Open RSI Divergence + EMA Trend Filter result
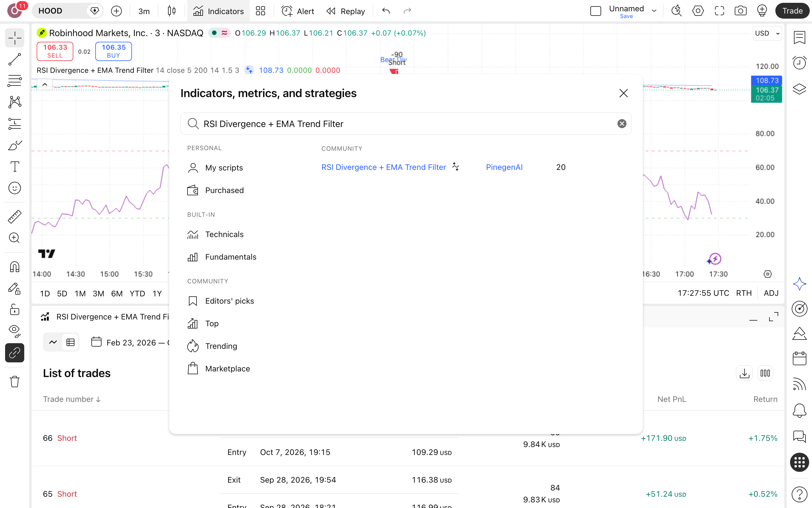 [383, 167]
